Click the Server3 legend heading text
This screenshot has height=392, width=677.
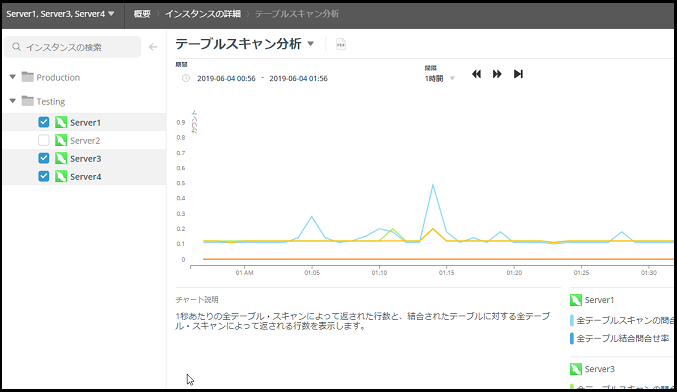[x=600, y=369]
